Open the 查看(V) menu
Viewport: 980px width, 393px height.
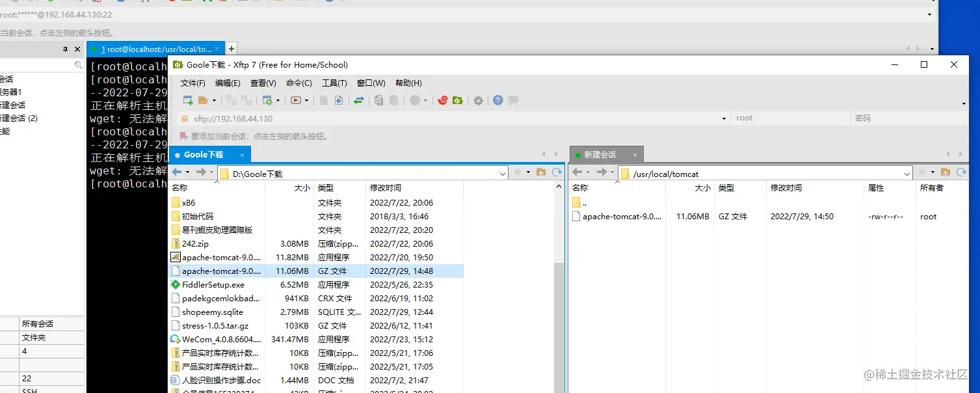coord(263,83)
